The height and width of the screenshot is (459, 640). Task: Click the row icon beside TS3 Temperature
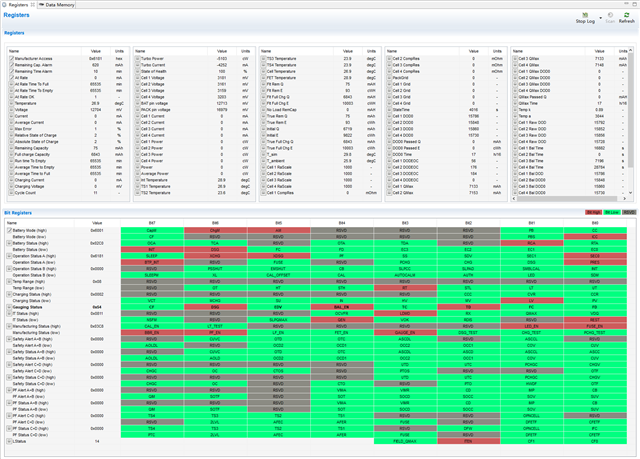tap(264, 59)
